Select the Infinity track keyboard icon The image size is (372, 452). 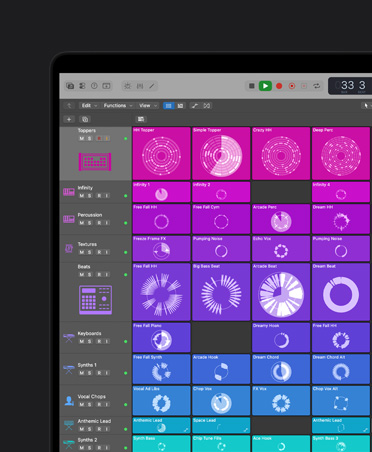coord(69,192)
